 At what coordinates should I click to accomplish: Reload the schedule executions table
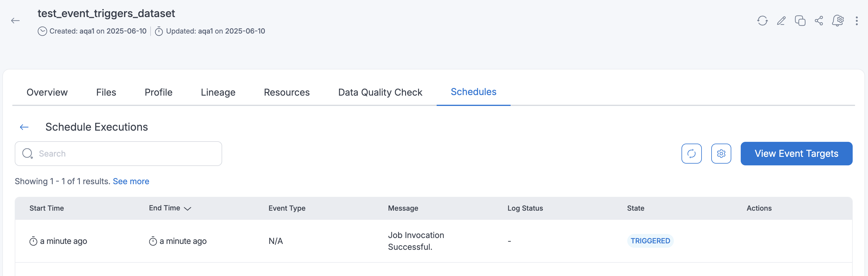tap(692, 154)
